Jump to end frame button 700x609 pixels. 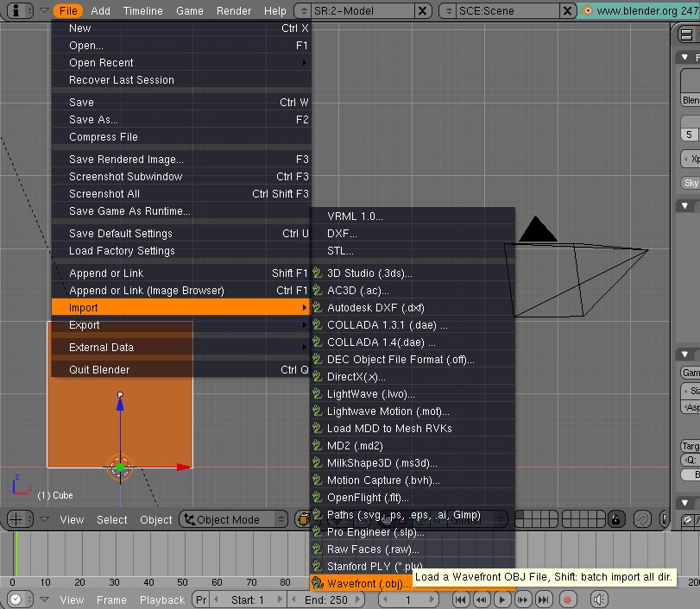pos(543,600)
